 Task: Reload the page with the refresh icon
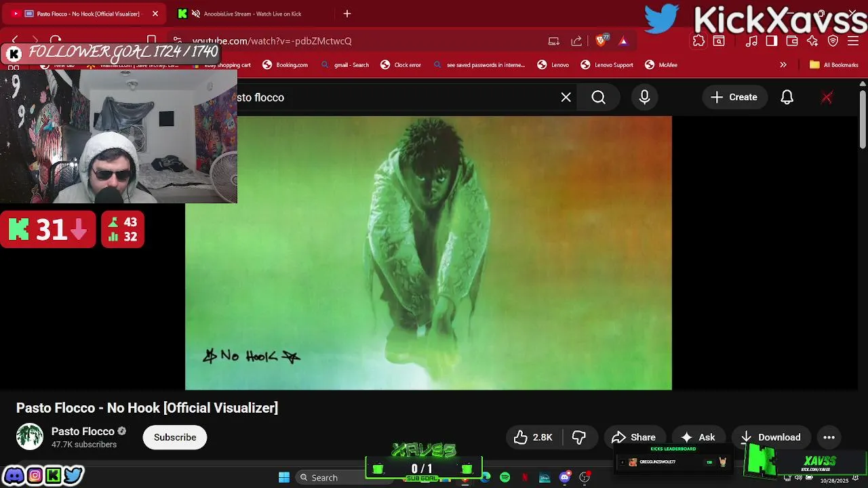[56, 41]
